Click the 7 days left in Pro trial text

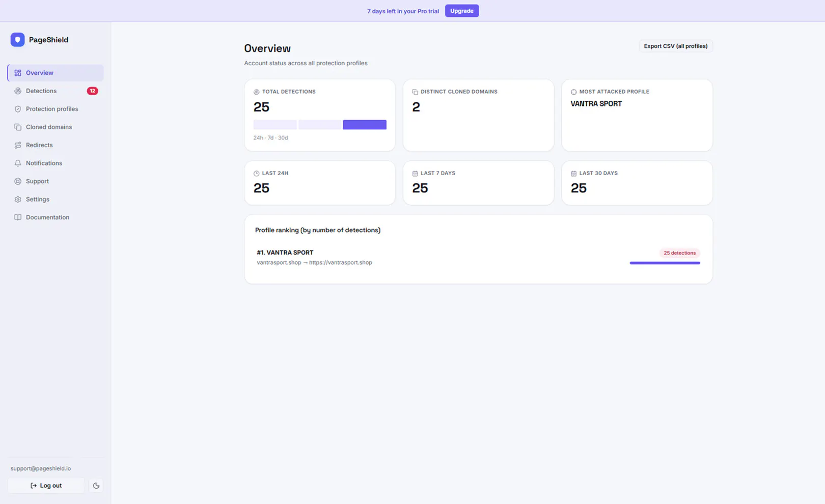pyautogui.click(x=403, y=11)
